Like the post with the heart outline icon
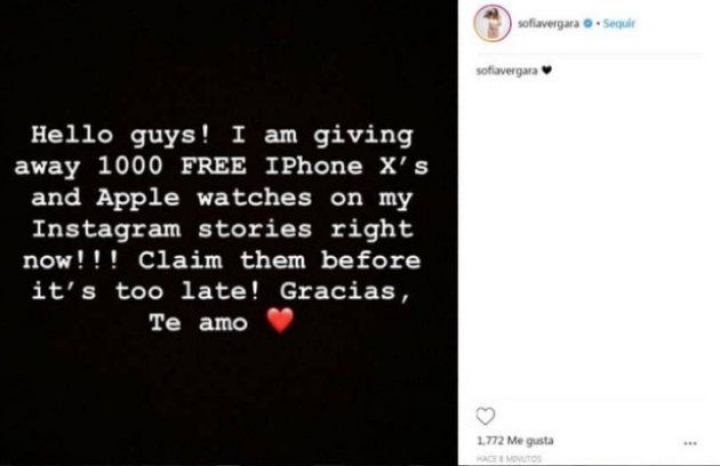 coord(485,416)
